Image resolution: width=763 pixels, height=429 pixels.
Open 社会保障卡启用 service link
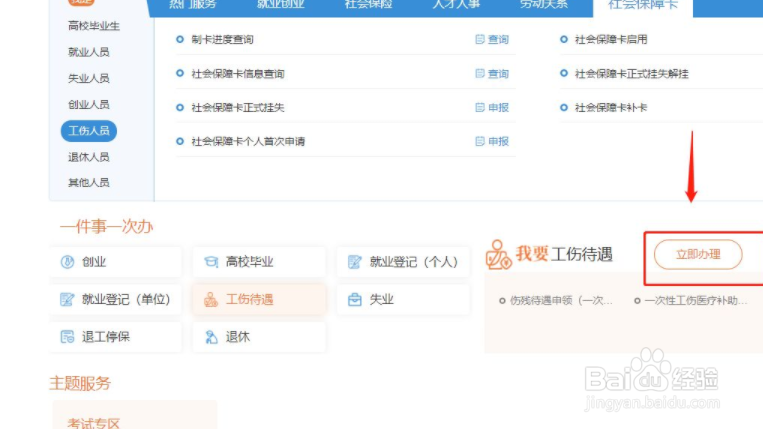point(611,39)
